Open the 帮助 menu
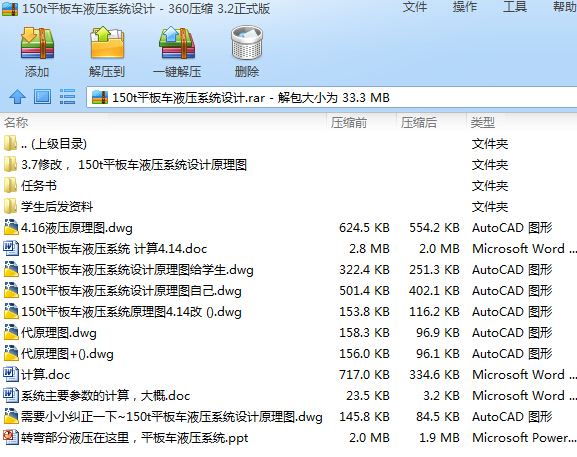 click(x=564, y=7)
